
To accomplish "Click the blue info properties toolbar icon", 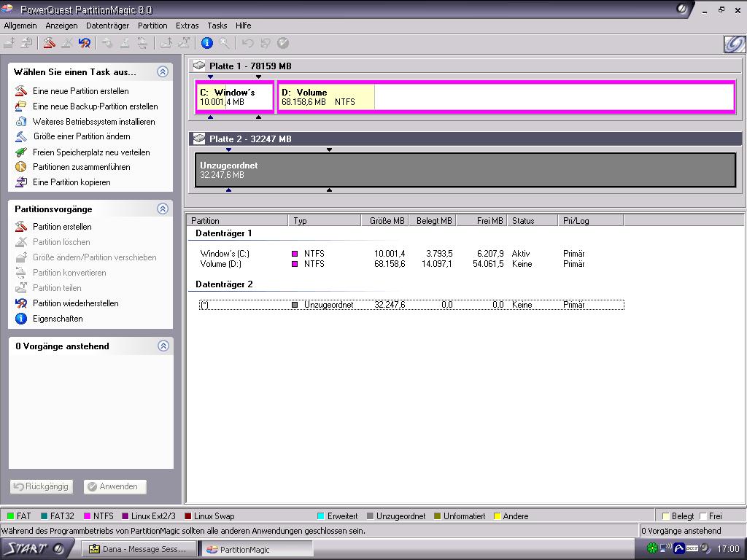I will 206,43.
